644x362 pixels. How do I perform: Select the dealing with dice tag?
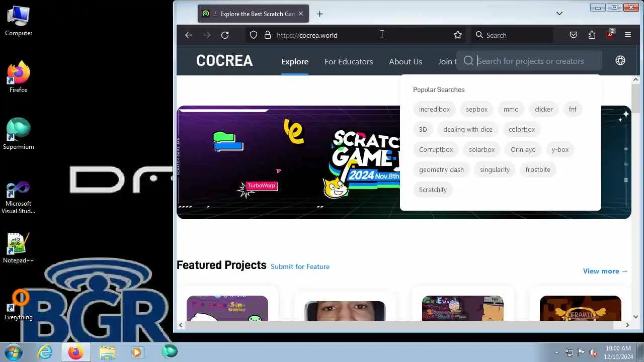click(x=468, y=129)
